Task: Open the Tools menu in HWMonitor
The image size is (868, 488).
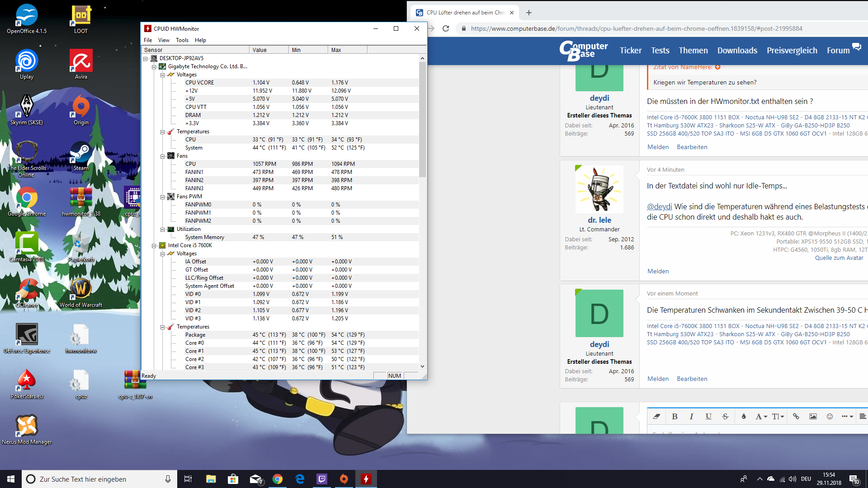Action: [182, 40]
